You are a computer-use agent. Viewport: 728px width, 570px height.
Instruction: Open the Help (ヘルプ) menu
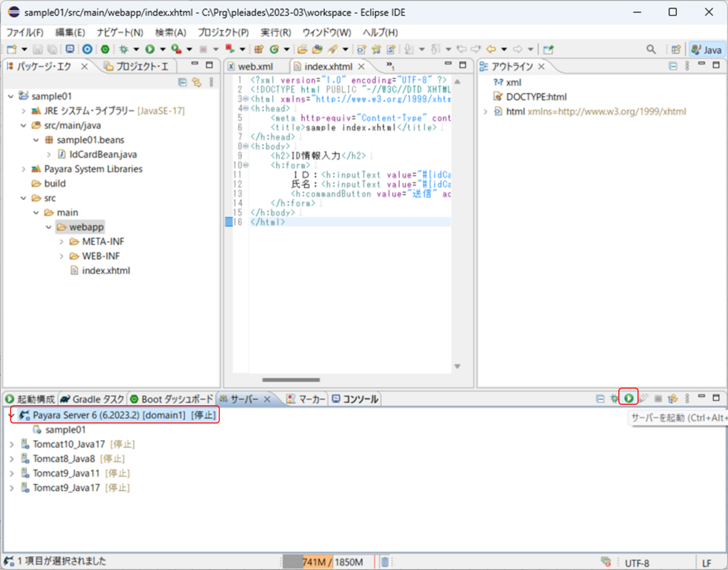click(x=380, y=32)
